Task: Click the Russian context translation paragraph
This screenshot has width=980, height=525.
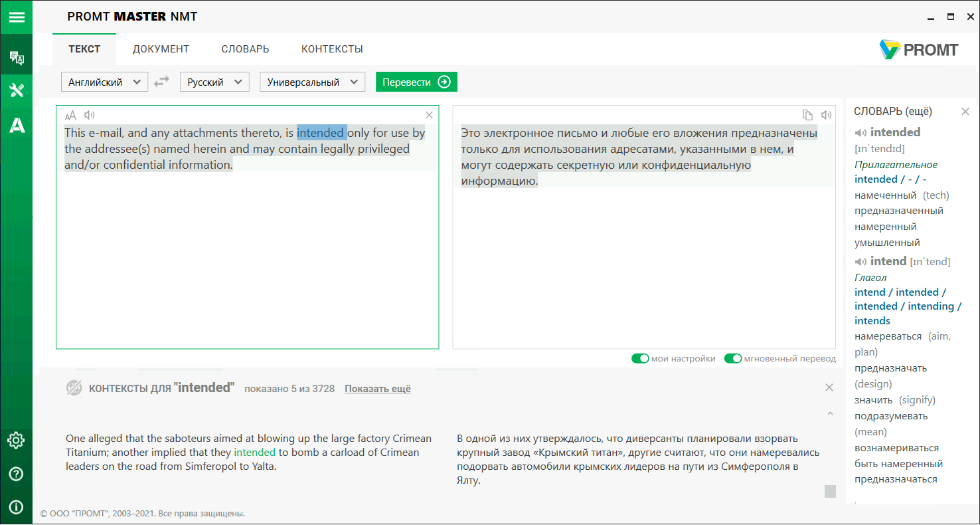Action: [638, 460]
